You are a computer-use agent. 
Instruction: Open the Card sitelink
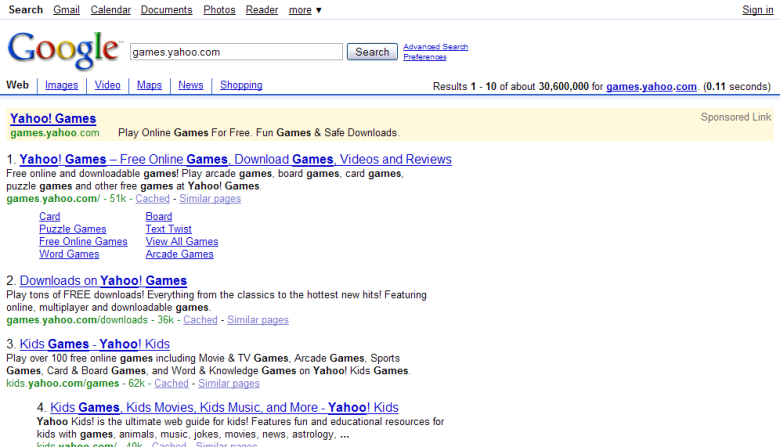click(x=50, y=216)
